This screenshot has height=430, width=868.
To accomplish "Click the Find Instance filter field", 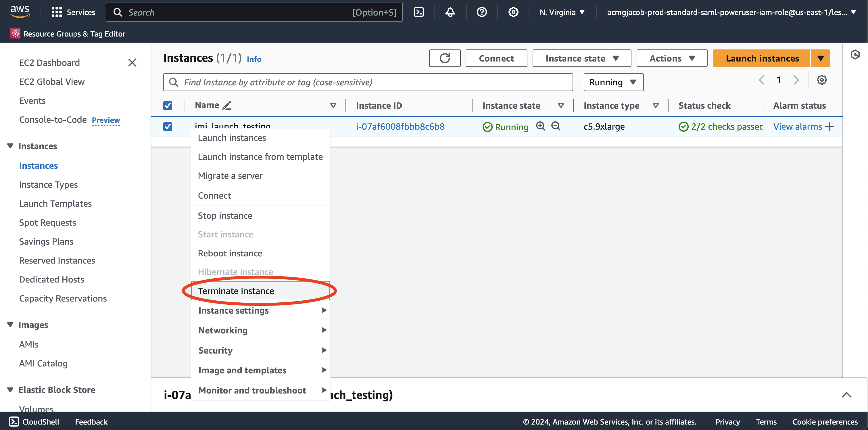I will pos(368,82).
